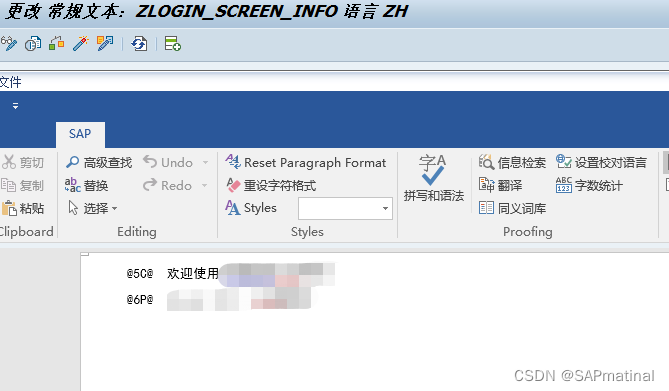Screen dimensions: 669x391
Task: Click 信息检索 research icon
Action: [x=512, y=163]
